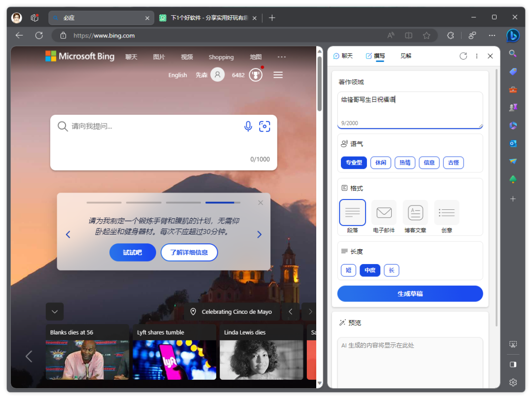Open Celebrating Cinco de Mayo link
Viewport: 532px width, 399px height.
coord(232,311)
